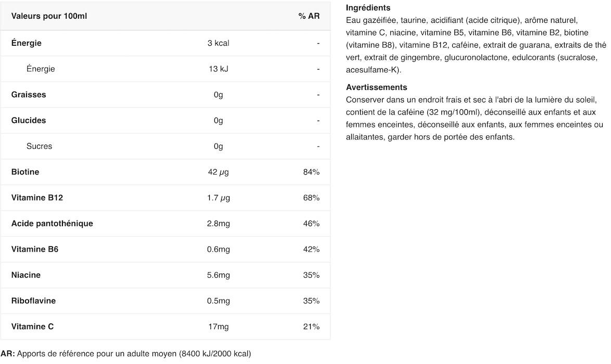The width and height of the screenshot is (611, 364).
Task: Click the '13 kJ' energy value
Action: point(218,69)
